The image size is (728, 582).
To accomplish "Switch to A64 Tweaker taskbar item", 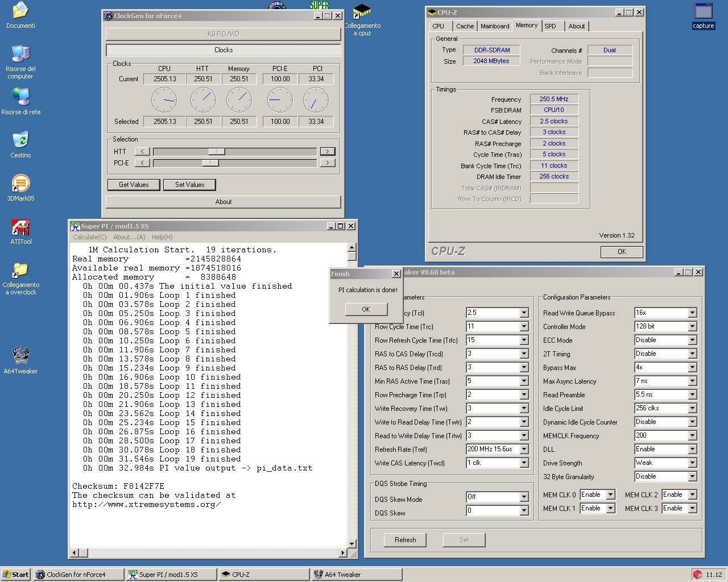I will click(357, 575).
